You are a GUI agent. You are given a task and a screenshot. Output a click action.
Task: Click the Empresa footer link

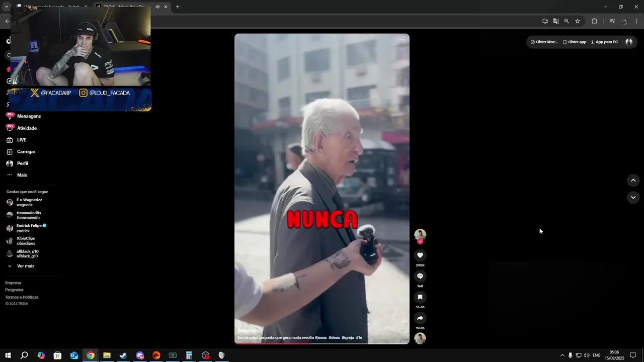(13, 283)
